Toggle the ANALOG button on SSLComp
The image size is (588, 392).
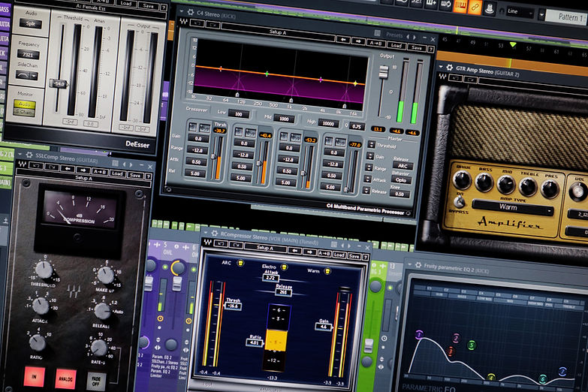coord(65,379)
